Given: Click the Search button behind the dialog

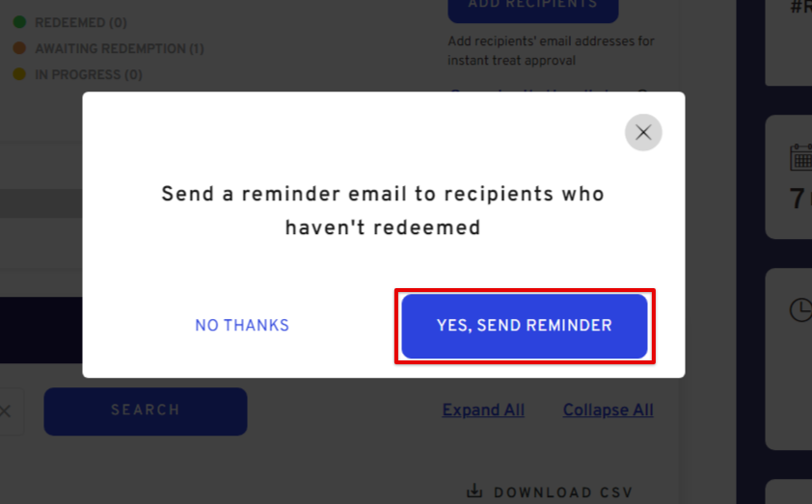Looking at the screenshot, I should pyautogui.click(x=146, y=411).
